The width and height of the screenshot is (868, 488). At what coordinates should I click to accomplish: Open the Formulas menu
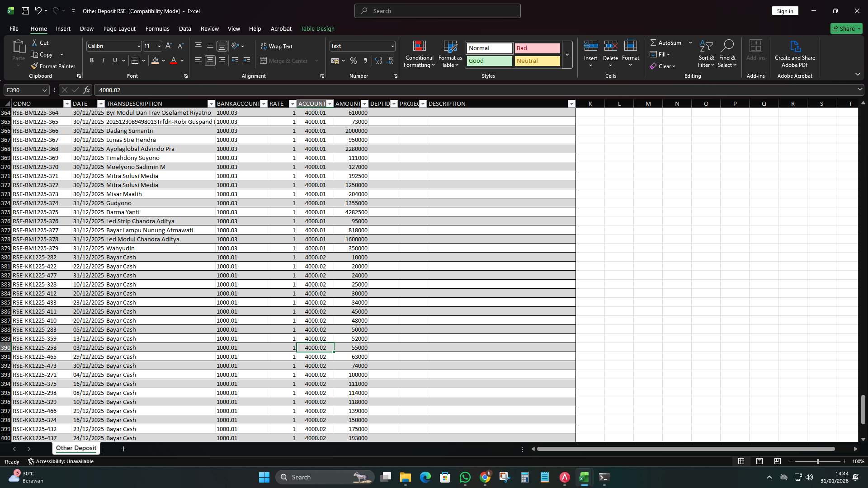157,28
